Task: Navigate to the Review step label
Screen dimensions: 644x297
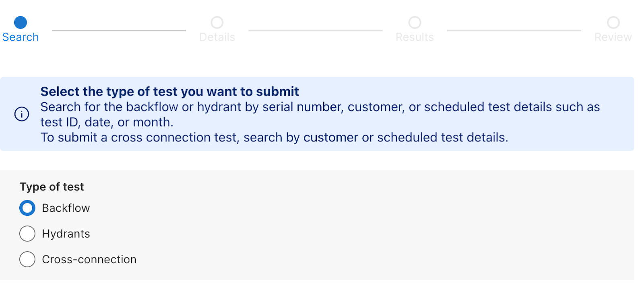Action: pos(613,37)
